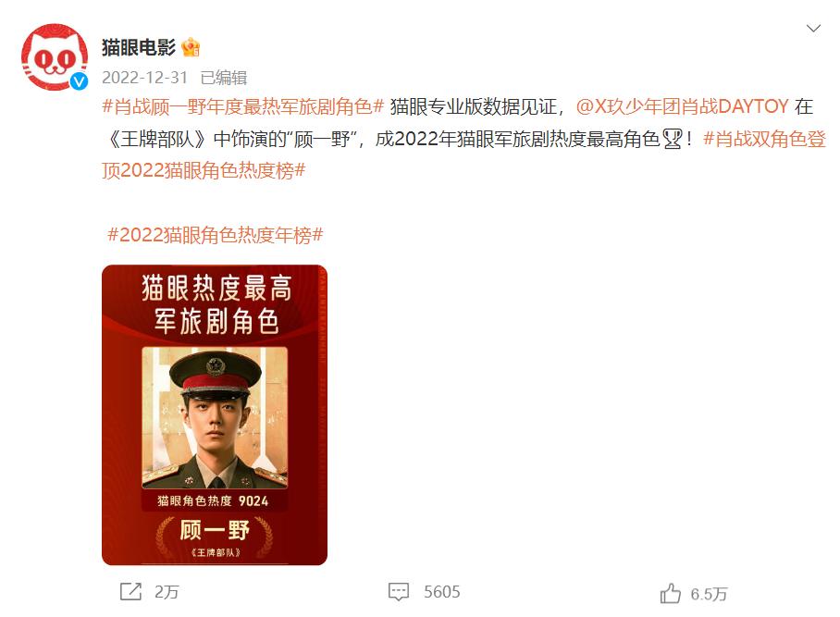Click the repost share icon
Screen dimensions: 840x617
(130, 592)
